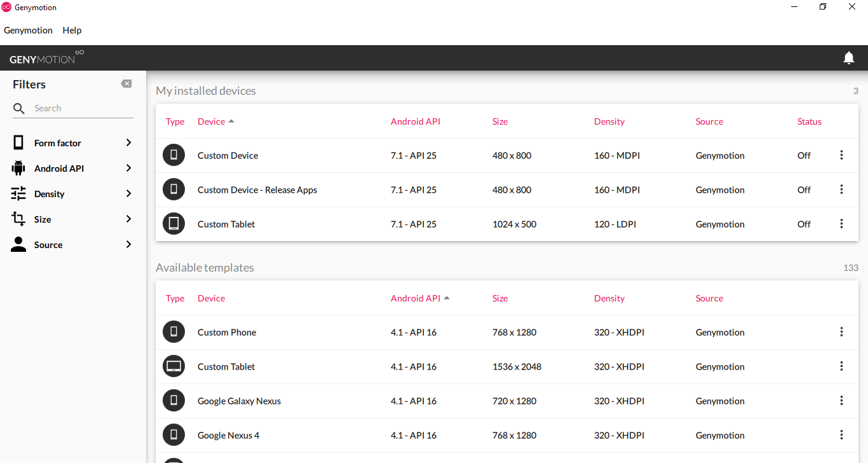Viewport: 868px width, 463px height.
Task: Click tablet icon for installed Custom Tablet
Action: coord(173,224)
